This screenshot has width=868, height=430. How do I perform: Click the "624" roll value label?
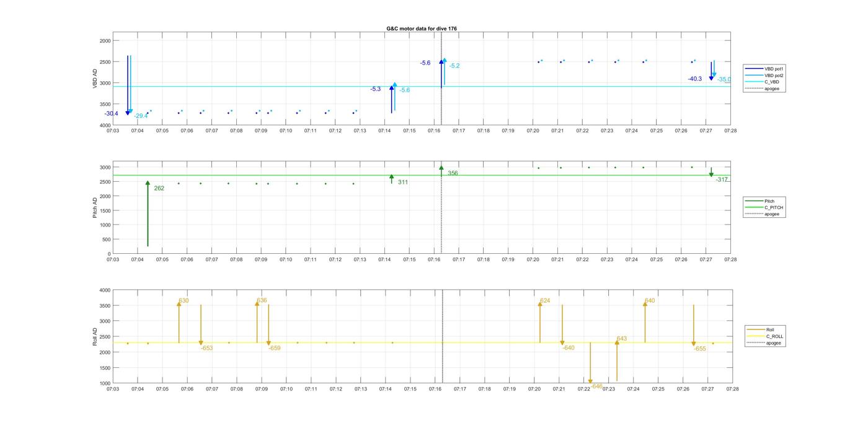545,301
